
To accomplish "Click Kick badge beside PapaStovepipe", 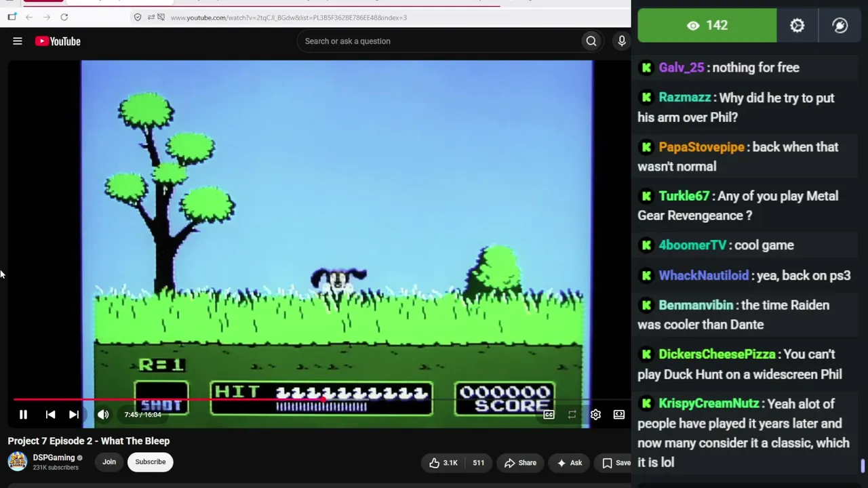I will click(x=646, y=147).
